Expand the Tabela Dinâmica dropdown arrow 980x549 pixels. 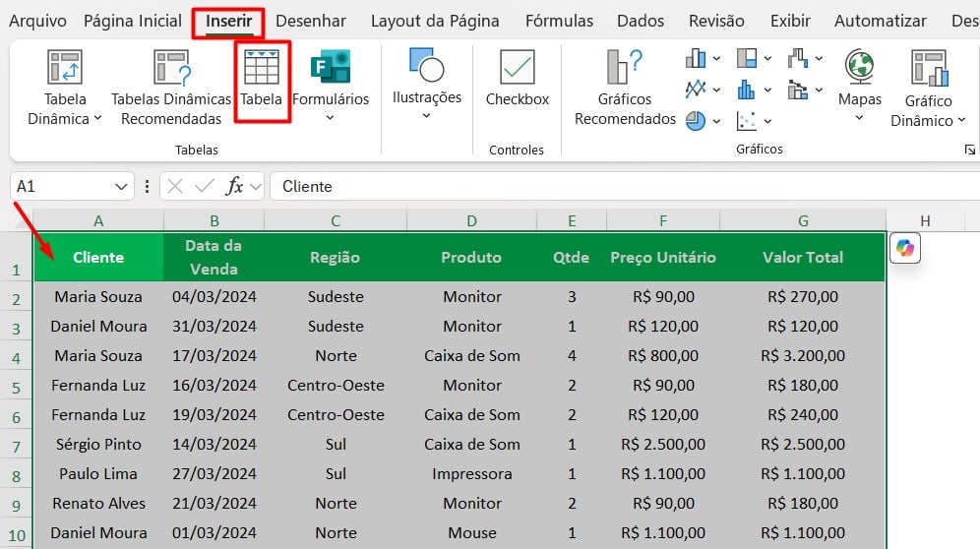click(97, 118)
